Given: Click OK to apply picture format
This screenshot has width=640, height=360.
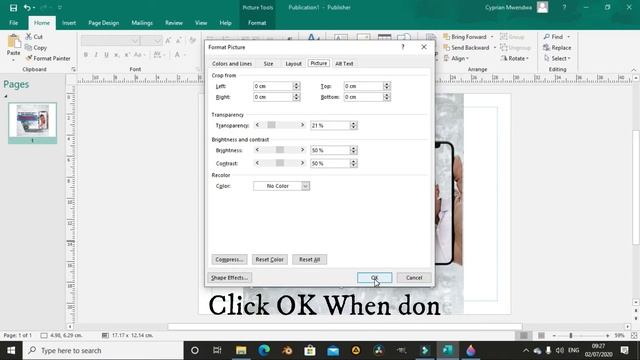Looking at the screenshot, I should [x=374, y=278].
